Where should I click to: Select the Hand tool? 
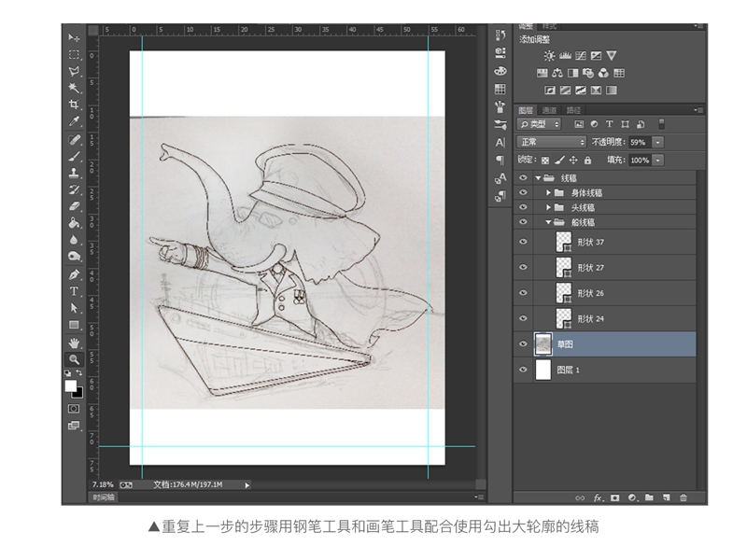[x=74, y=343]
